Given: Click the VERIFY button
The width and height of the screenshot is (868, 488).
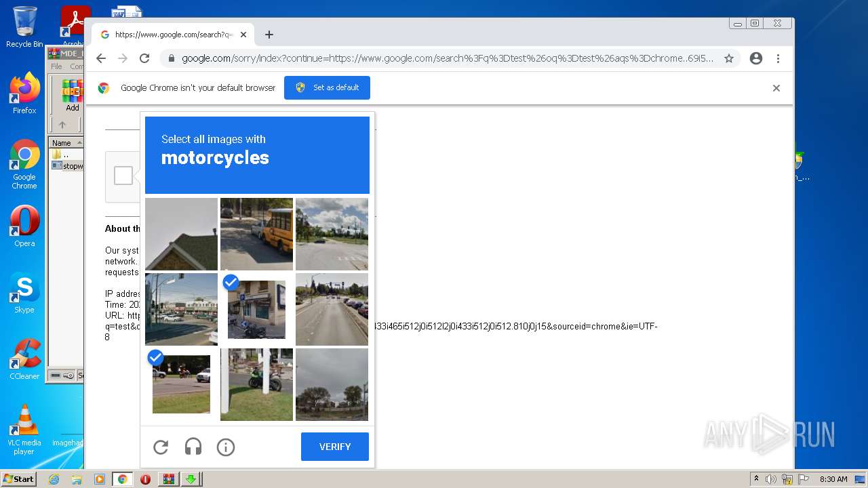Looking at the screenshot, I should tap(335, 447).
